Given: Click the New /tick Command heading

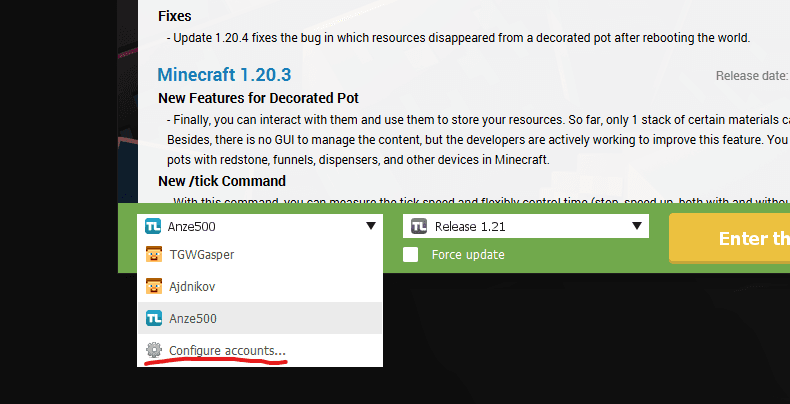Looking at the screenshot, I should point(222,181).
